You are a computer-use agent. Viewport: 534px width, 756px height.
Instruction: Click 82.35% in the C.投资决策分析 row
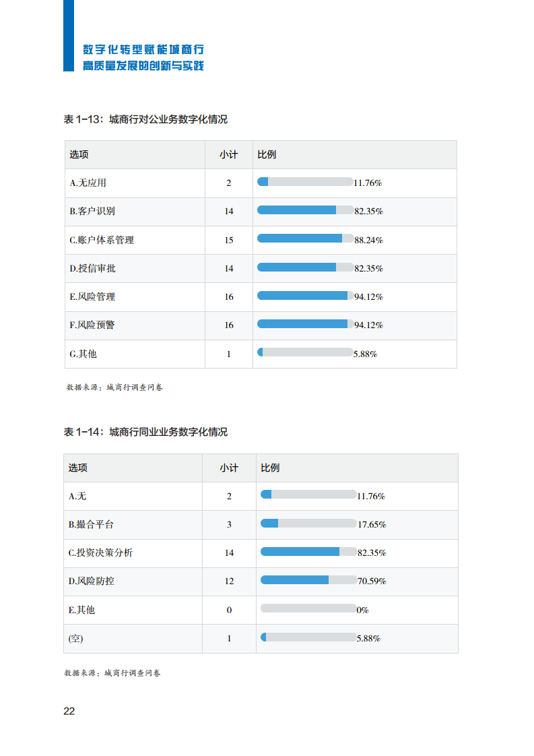coord(372,553)
